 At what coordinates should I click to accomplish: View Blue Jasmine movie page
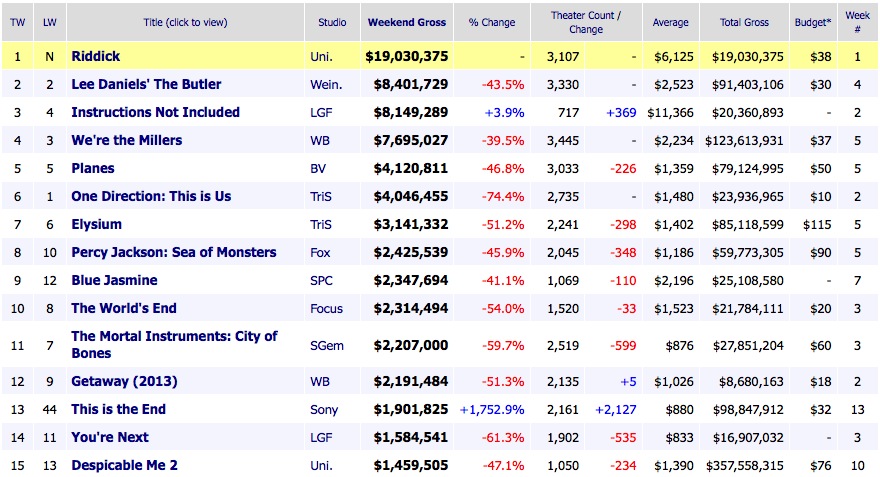(x=115, y=281)
